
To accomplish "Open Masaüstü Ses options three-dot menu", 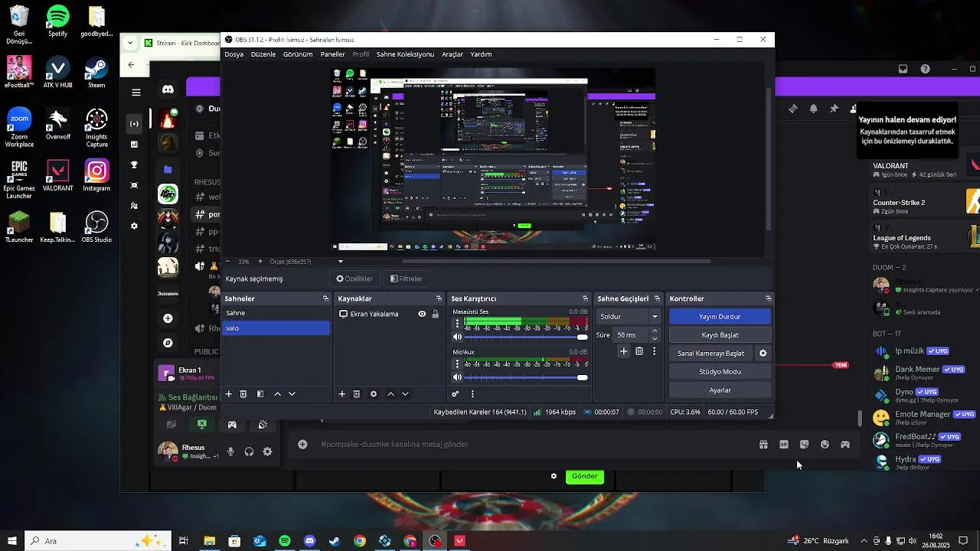I will click(458, 324).
